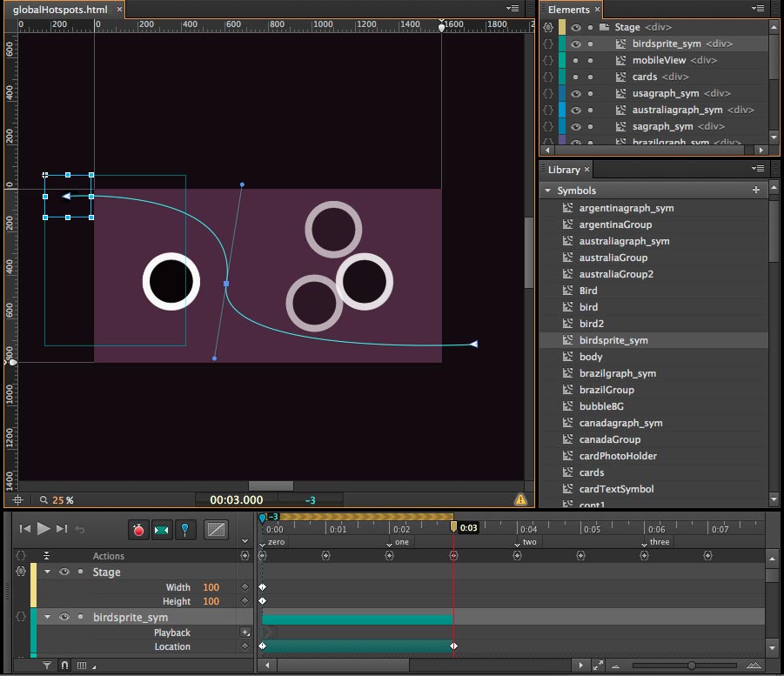Image resolution: width=784 pixels, height=676 pixels.
Task: Hide australiagraph_sym in Elements panel
Action: coord(576,110)
